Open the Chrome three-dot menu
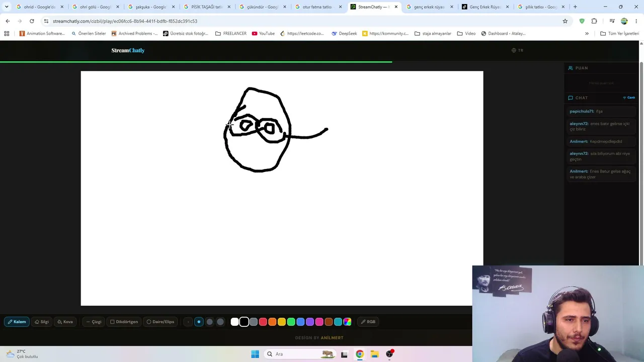644x362 pixels. click(636, 21)
